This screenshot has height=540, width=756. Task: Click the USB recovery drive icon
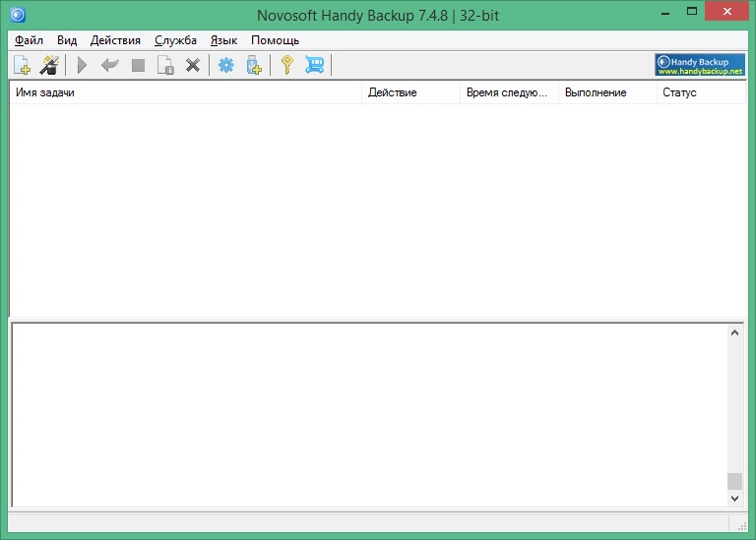tap(254, 65)
